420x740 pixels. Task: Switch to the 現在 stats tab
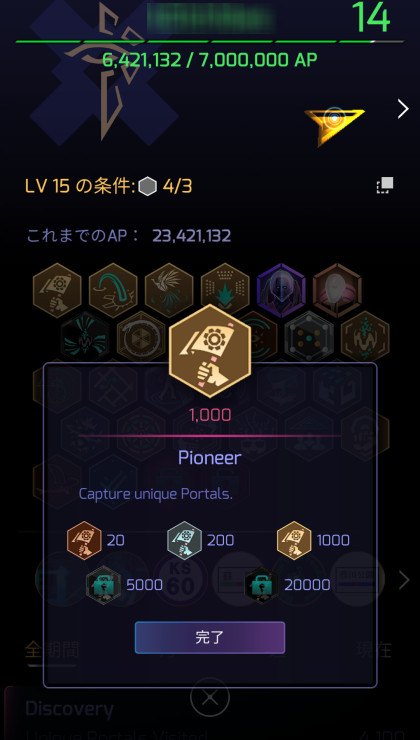coord(374,650)
